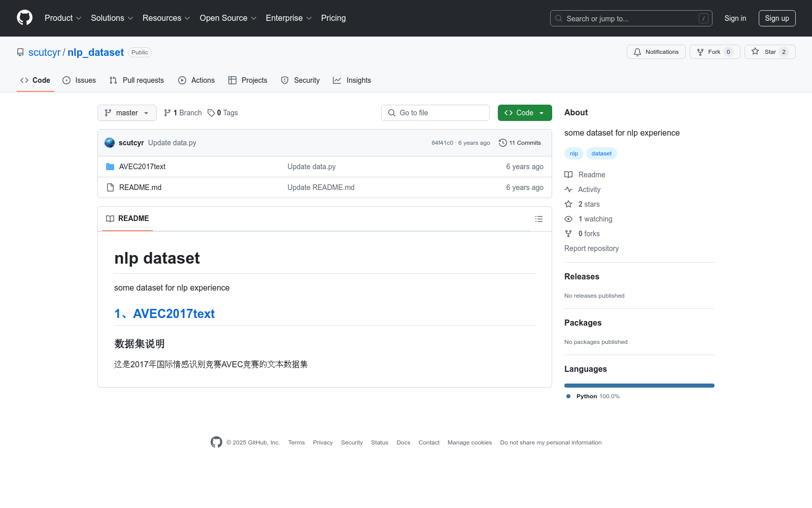Image resolution: width=812 pixels, height=508 pixels.
Task: Click the nlp topic tag
Action: (x=574, y=153)
